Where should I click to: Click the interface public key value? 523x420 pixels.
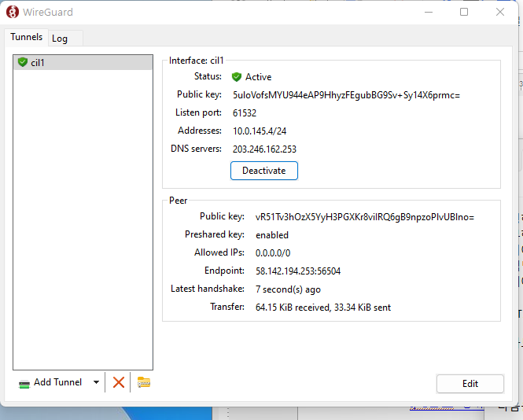click(346, 95)
